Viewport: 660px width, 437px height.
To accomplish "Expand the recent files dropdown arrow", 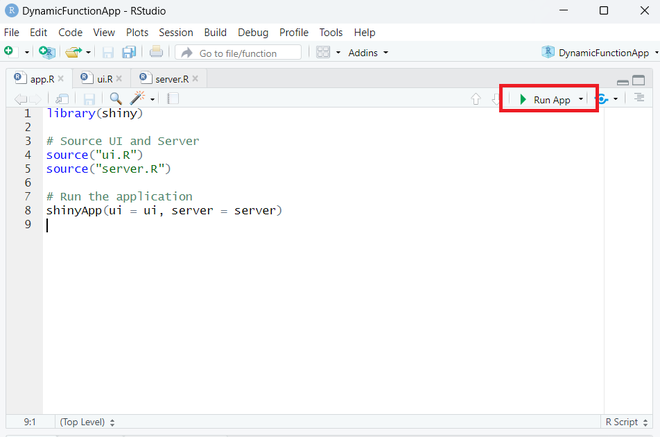I will 88,53.
